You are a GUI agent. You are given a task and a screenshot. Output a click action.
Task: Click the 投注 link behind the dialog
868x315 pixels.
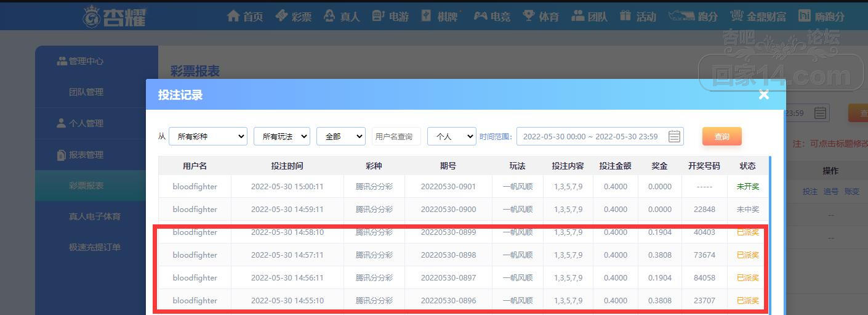pos(810,192)
